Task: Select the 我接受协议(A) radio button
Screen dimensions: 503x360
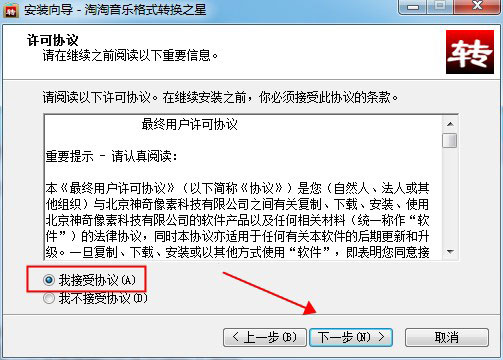Action: click(49, 280)
